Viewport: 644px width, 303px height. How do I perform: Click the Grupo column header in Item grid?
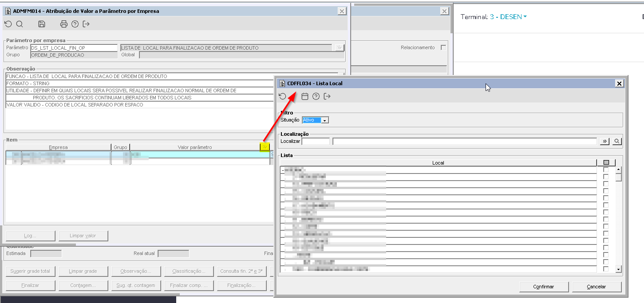click(x=120, y=147)
